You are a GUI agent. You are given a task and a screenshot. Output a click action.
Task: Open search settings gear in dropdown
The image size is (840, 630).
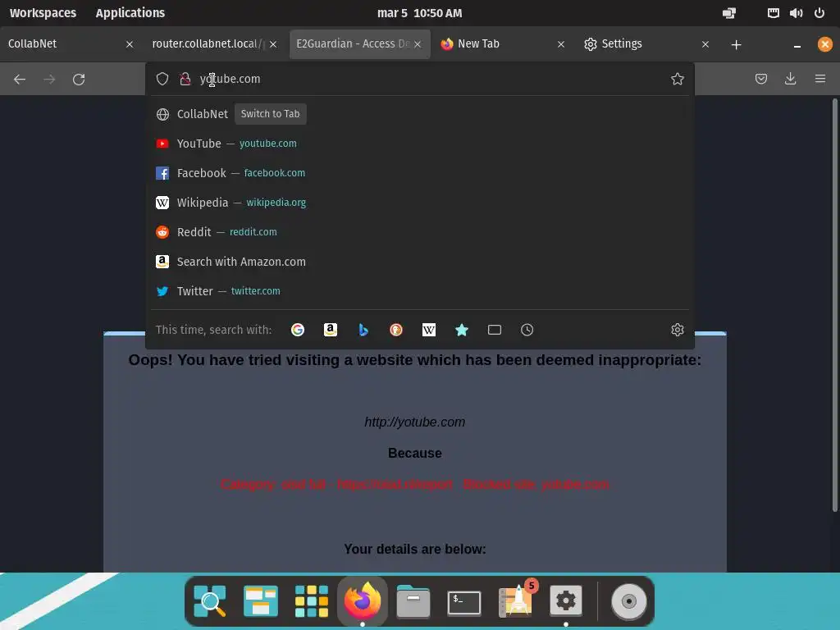677,330
